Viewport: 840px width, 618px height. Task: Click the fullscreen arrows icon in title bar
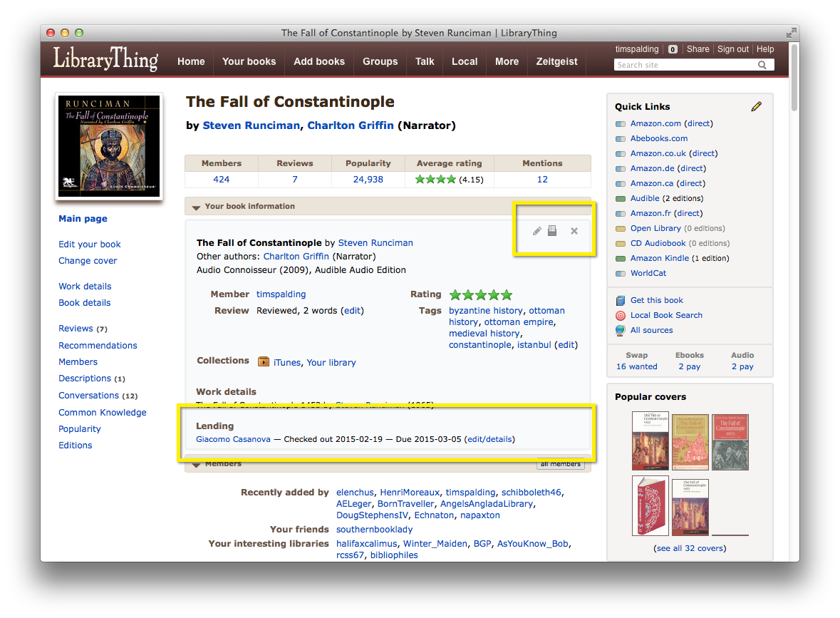(x=791, y=33)
